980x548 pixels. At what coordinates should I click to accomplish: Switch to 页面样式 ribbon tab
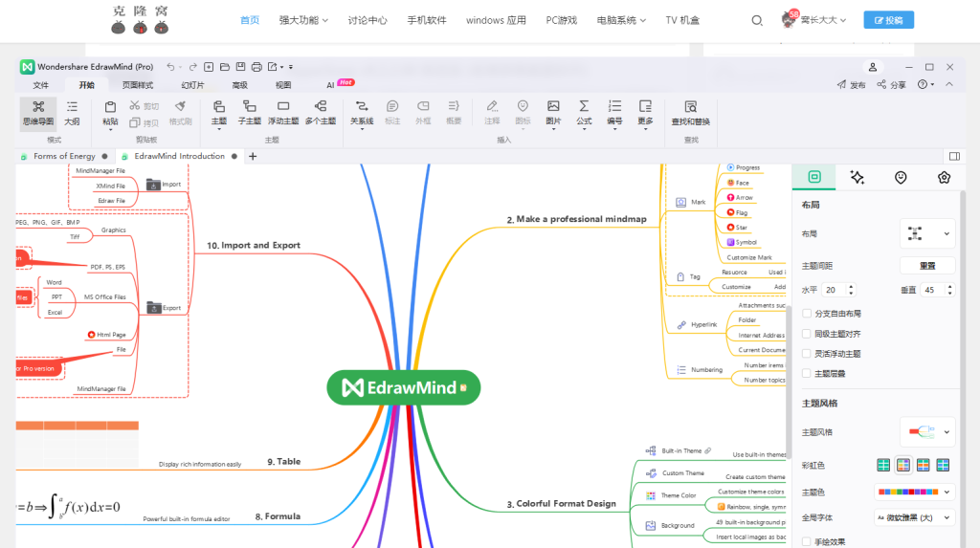click(138, 85)
